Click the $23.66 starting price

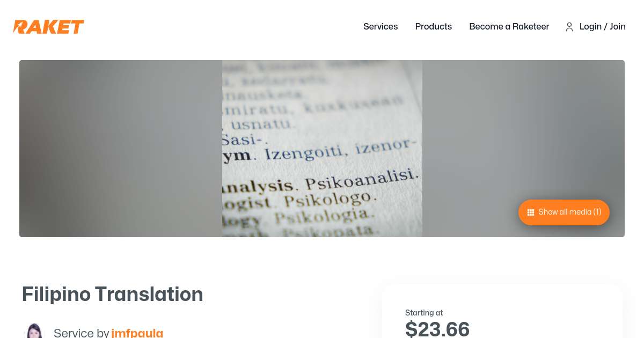[437, 329]
